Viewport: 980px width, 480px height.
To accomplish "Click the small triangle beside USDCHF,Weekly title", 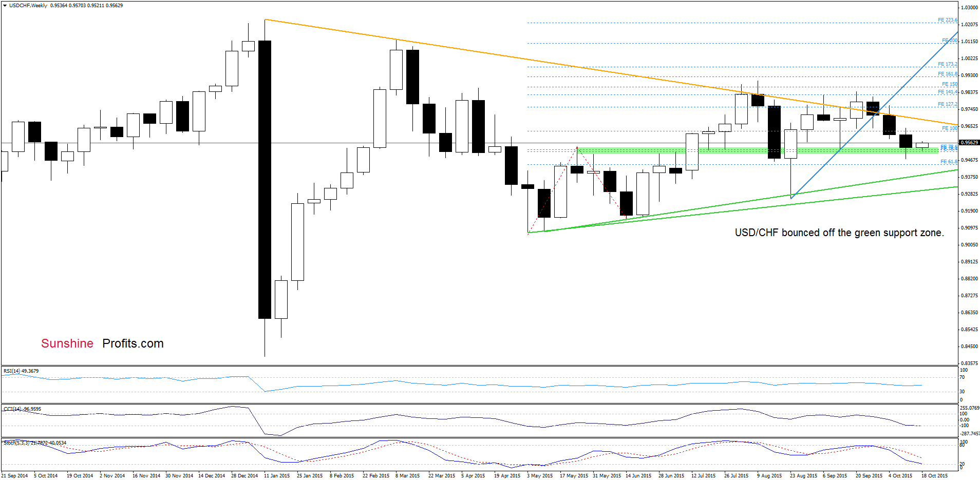I will [x=5, y=6].
